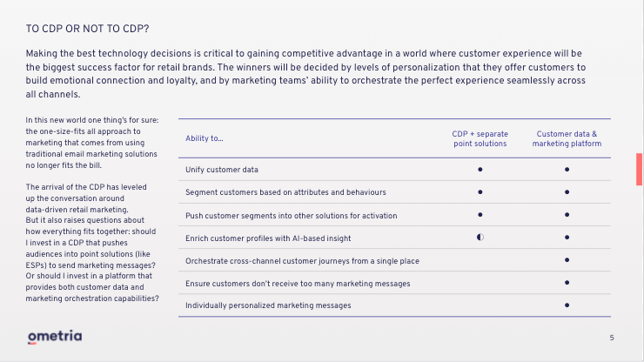
Task: Click the paragraph starting 'In this new world'
Action: 92,143
